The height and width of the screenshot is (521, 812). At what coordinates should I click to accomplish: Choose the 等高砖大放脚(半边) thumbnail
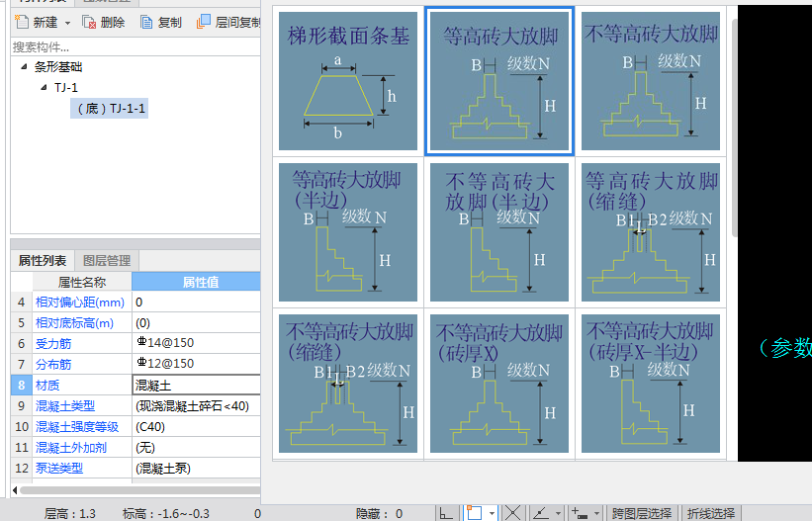point(348,232)
